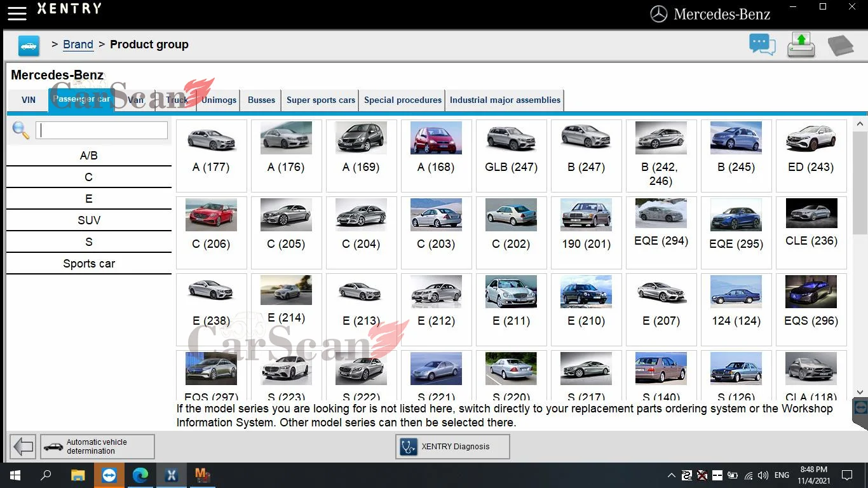Pick the B (247) model series
This screenshot has width=868, height=488.
(x=587, y=156)
